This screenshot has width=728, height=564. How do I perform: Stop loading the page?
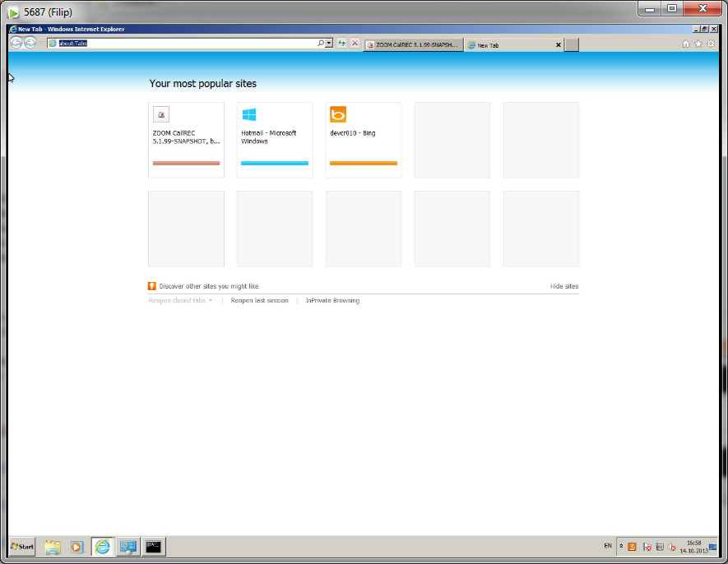click(x=354, y=43)
